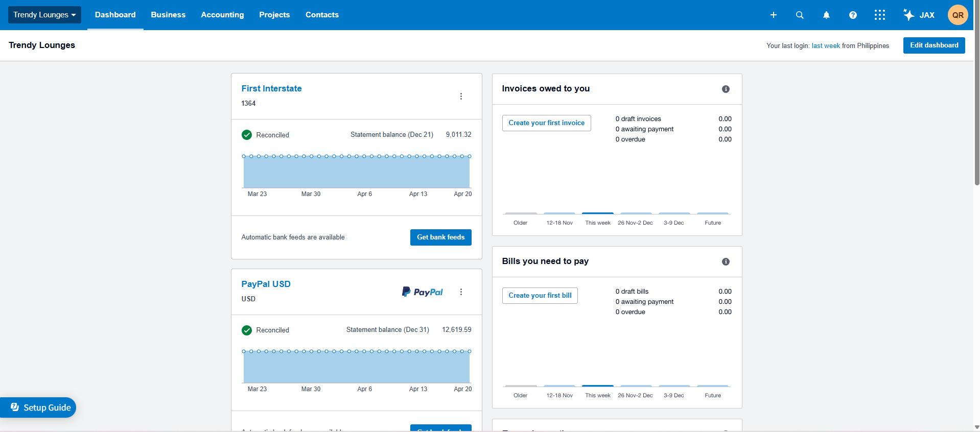Click the 'Bills you need to pay' heading
This screenshot has height=432, width=980.
545,261
